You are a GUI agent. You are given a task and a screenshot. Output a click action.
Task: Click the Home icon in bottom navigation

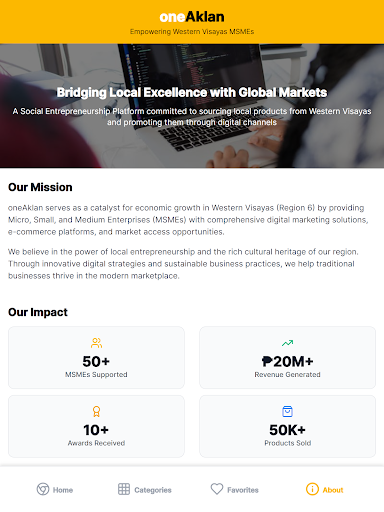(43, 489)
